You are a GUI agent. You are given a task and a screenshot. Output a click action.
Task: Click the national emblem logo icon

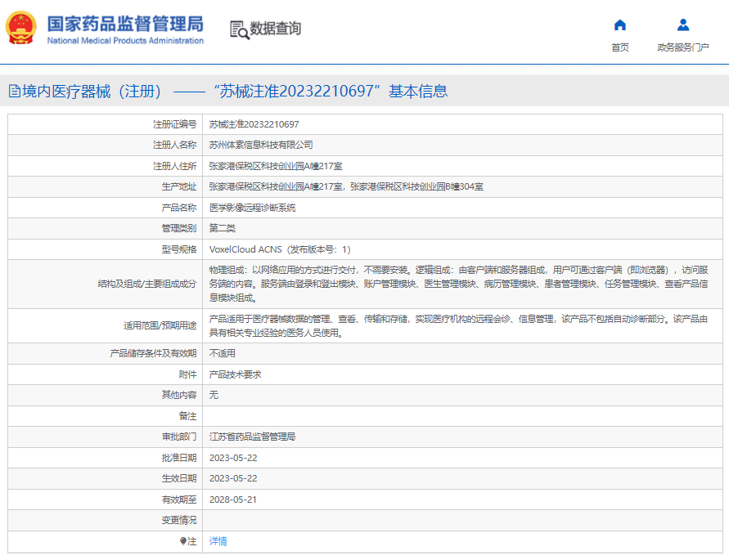click(21, 28)
